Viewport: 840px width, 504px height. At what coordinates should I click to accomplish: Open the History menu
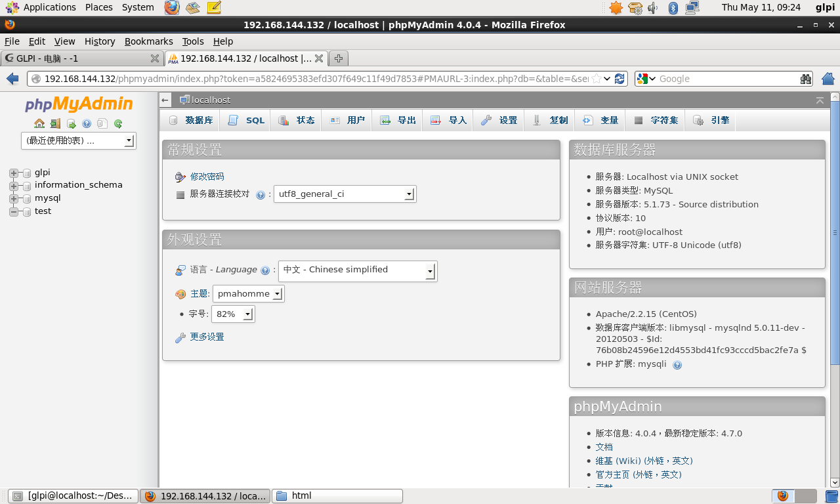click(x=100, y=41)
